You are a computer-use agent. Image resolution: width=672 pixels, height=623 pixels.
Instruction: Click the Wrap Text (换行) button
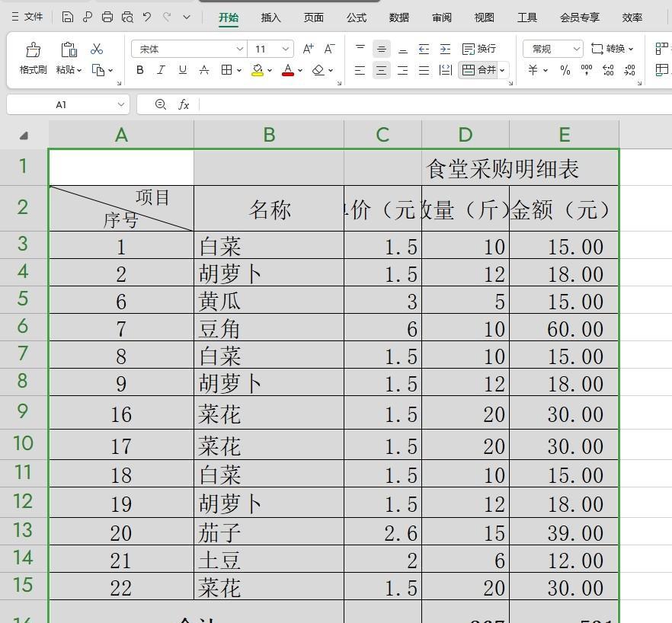tap(479, 49)
